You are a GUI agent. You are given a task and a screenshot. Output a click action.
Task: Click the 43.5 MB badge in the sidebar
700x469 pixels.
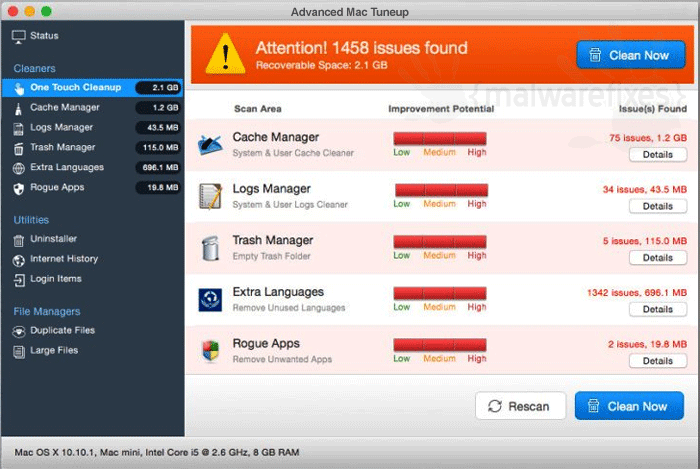[159, 128]
